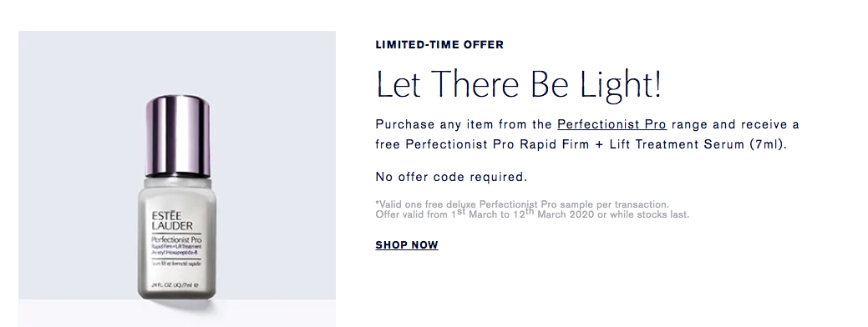
Task: Click the SHOP NOW link
Action: [x=407, y=245]
